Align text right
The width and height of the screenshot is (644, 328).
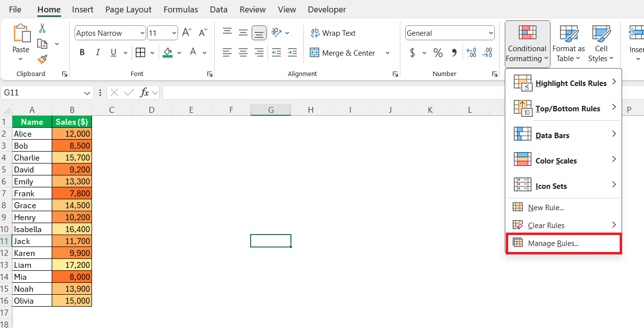(x=259, y=53)
